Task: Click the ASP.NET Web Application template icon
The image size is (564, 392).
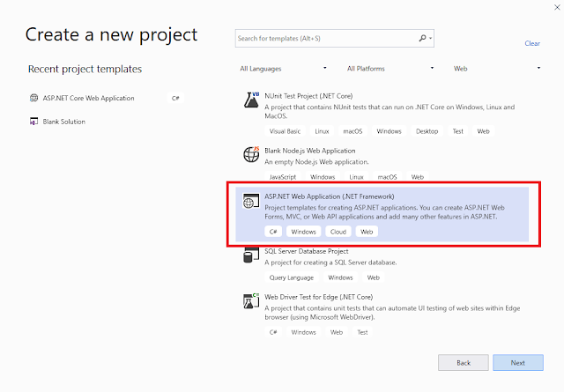Action: [251, 201]
